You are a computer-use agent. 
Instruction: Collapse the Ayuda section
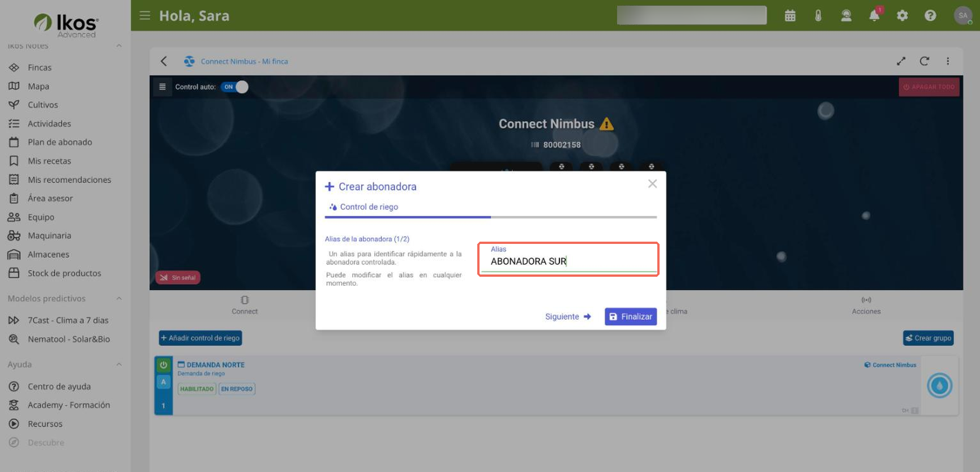click(119, 364)
